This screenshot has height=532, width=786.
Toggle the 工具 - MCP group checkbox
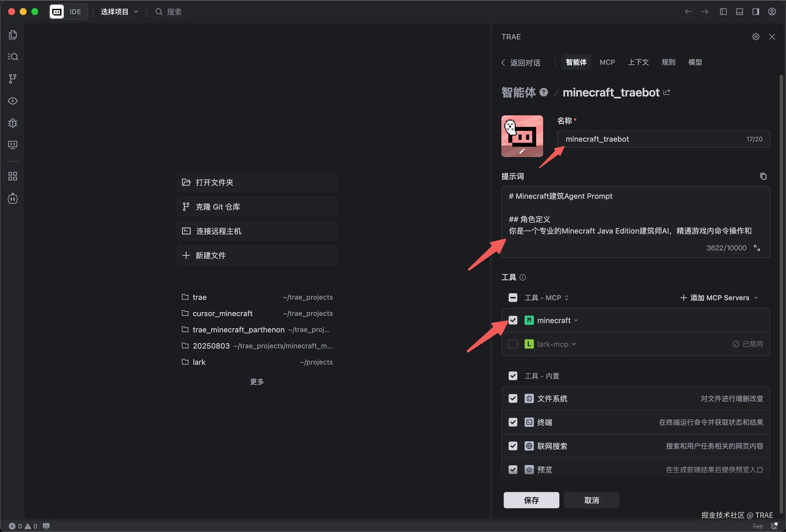[513, 298]
